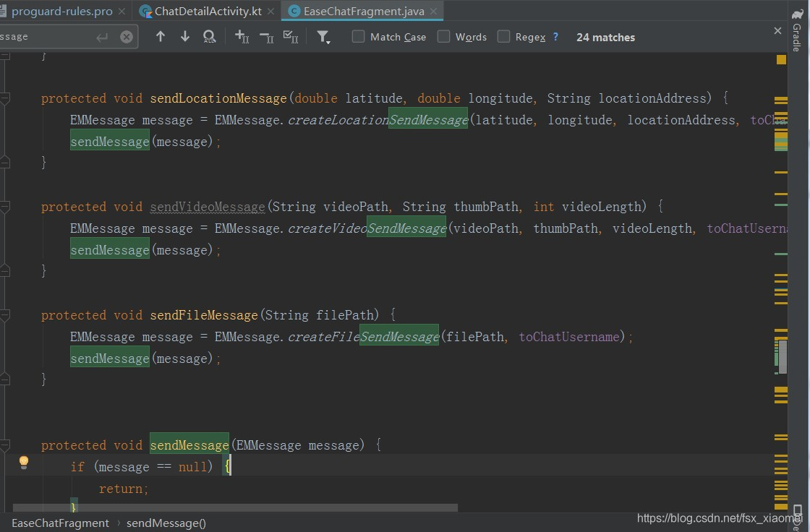Click underlined sendVideoMessage method name

point(208,207)
